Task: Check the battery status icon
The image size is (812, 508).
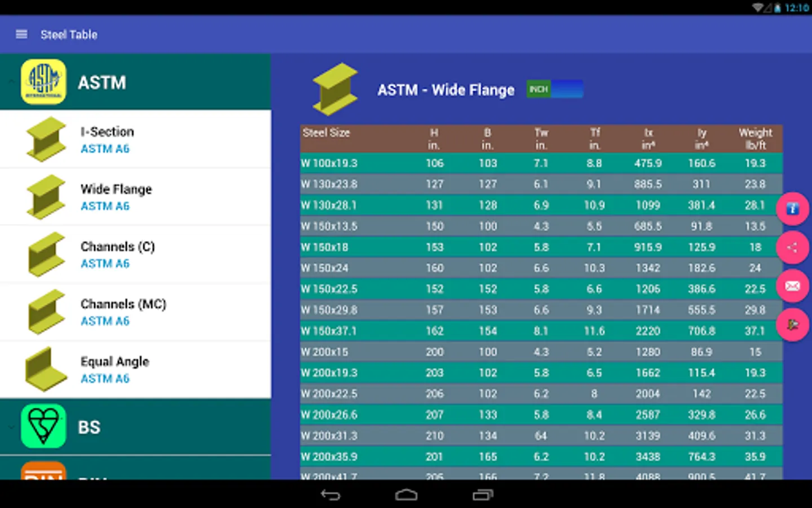Action: tap(778, 8)
